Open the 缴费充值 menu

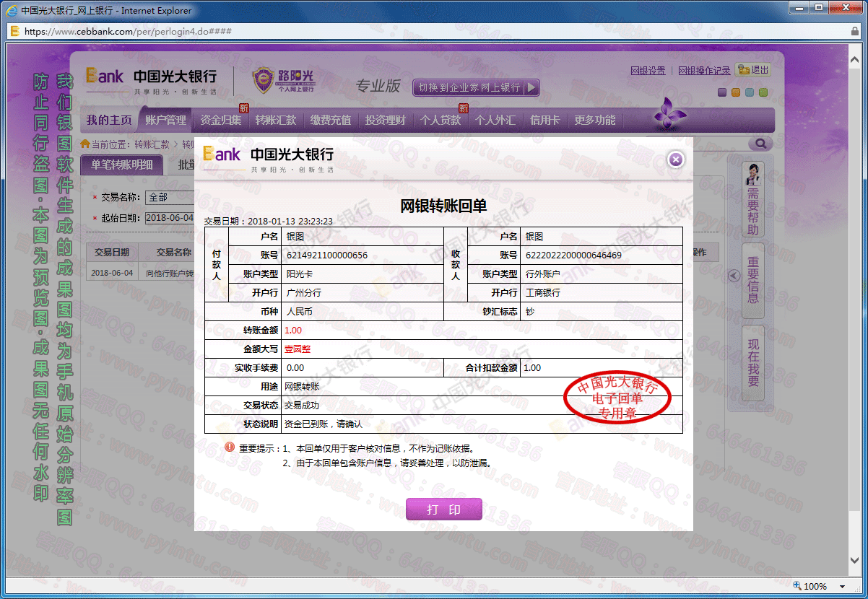331,120
